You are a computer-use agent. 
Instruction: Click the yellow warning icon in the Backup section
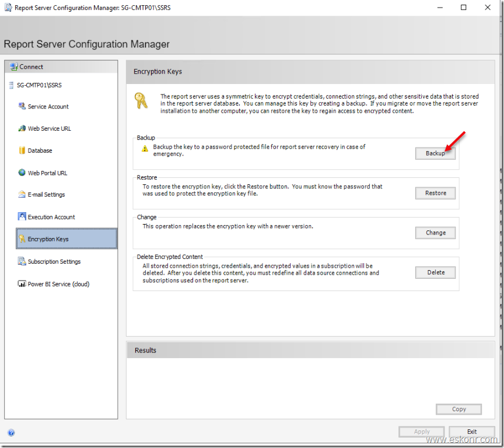tap(145, 149)
